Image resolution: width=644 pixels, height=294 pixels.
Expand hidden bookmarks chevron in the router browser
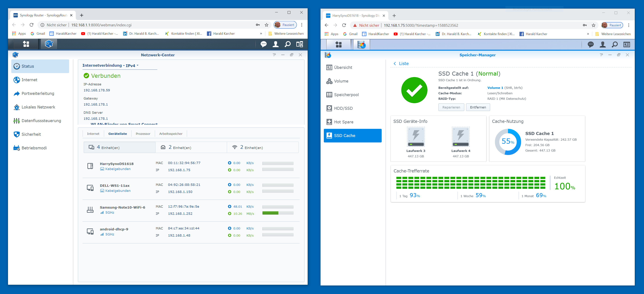pos(261,34)
